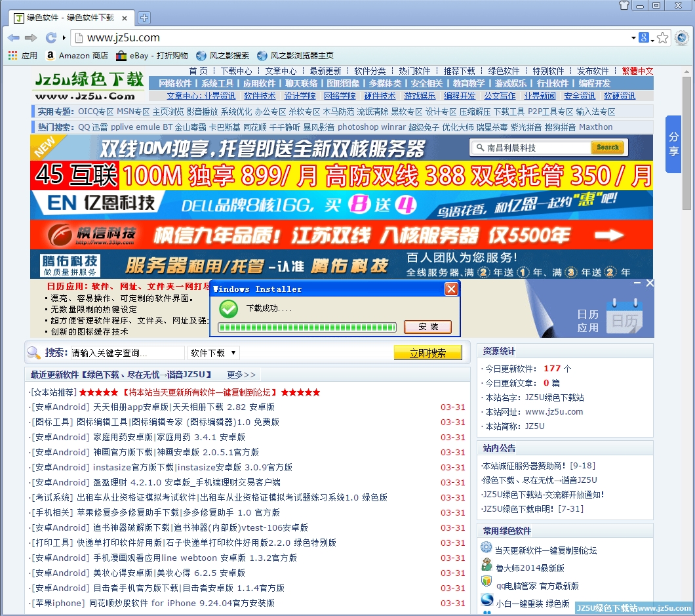
Task: Go forward with the browser forward arrow
Action: 31,37
